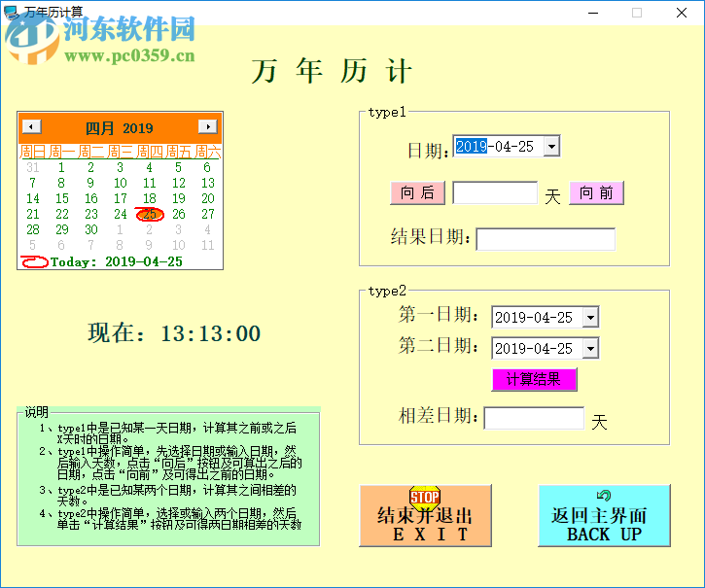705x588 pixels.
Task: Click the 周三 weekday header
Action: tap(120, 152)
